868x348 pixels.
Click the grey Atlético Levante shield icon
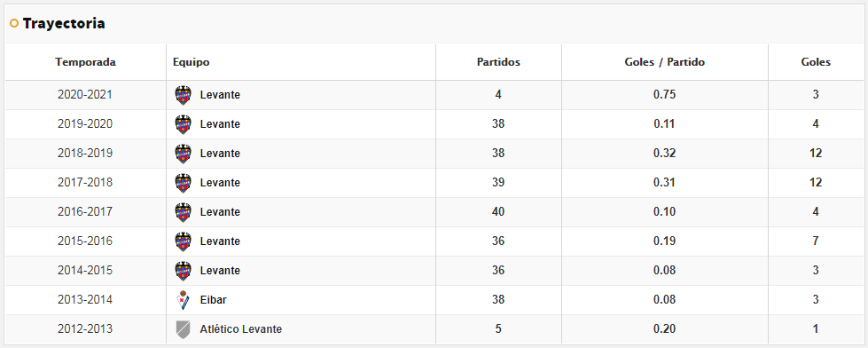(183, 329)
